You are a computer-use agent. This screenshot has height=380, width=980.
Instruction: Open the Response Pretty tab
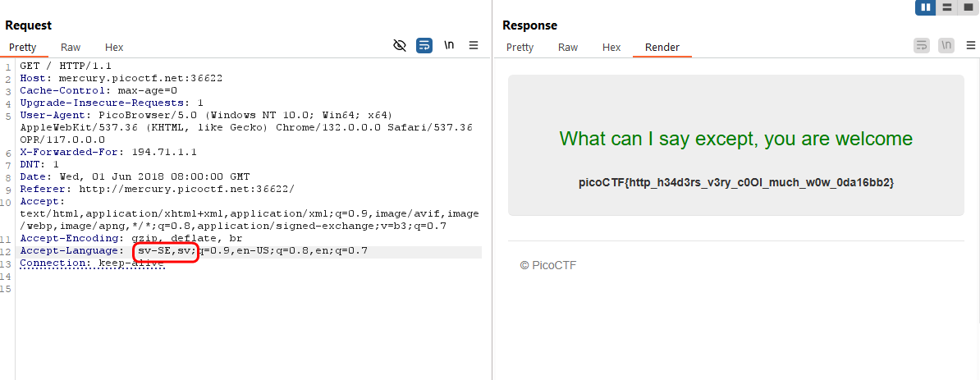click(x=520, y=48)
